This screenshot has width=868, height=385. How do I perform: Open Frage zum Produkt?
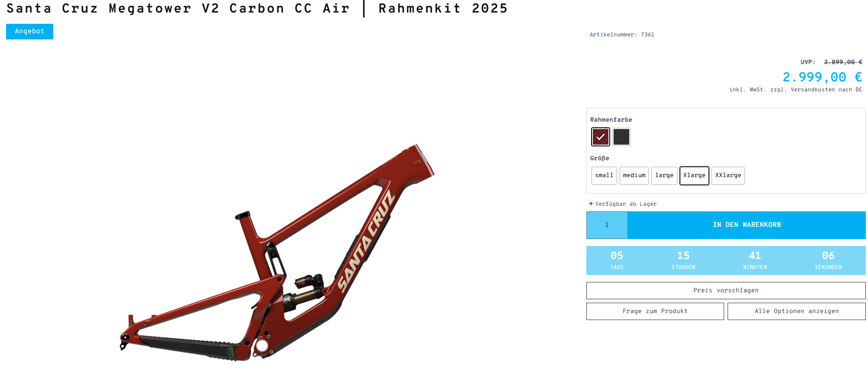pos(655,311)
